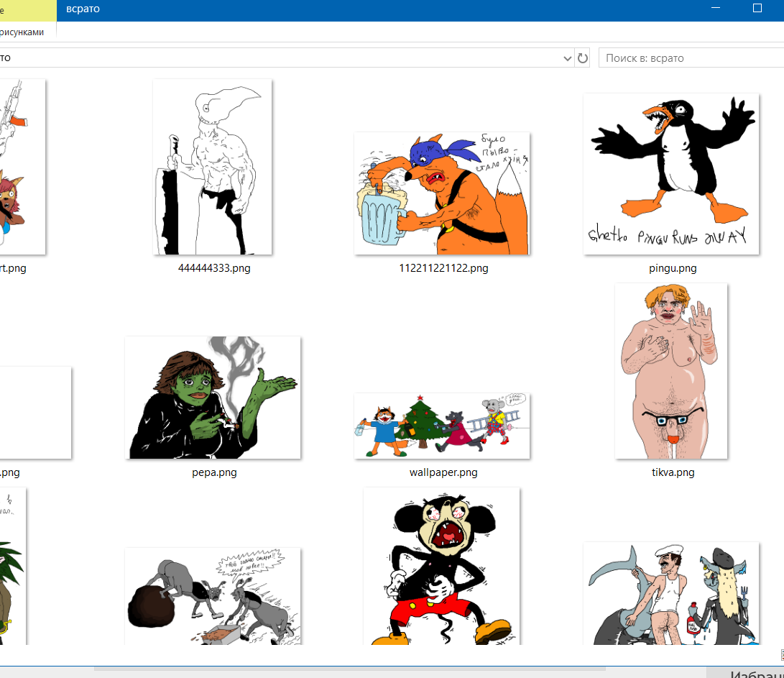Click the file name pepa.png

(x=214, y=472)
